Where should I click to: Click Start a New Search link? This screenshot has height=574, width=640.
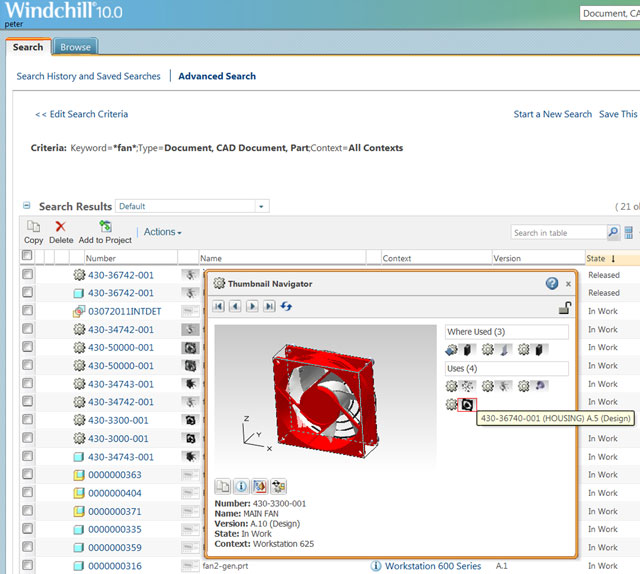552,114
